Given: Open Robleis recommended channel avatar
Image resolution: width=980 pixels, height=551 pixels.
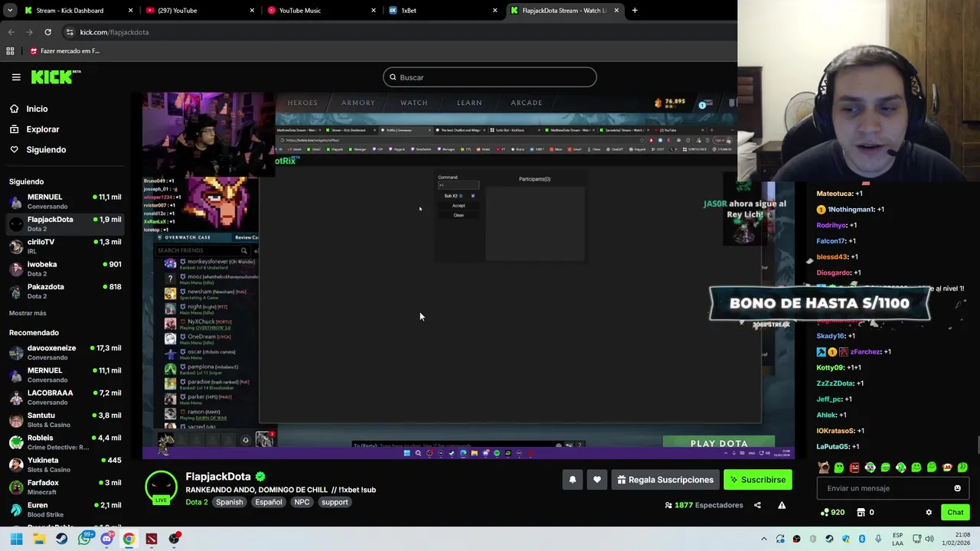Looking at the screenshot, I should 16,442.
